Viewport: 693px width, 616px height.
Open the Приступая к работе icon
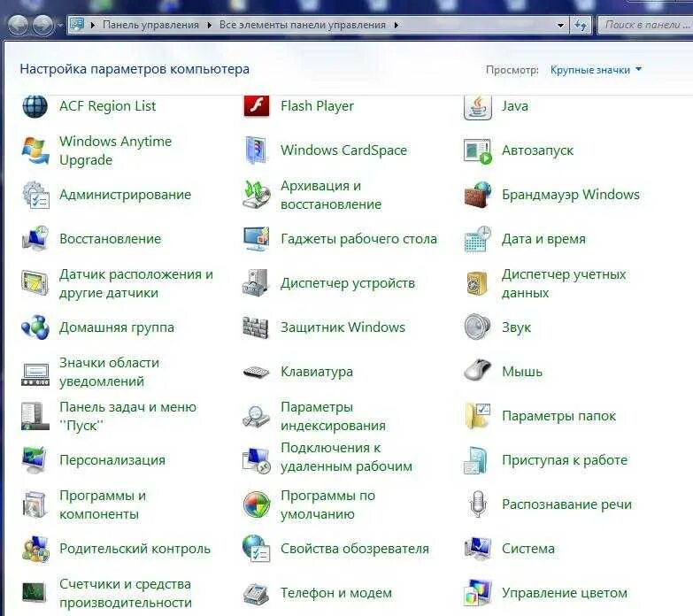[x=475, y=460]
